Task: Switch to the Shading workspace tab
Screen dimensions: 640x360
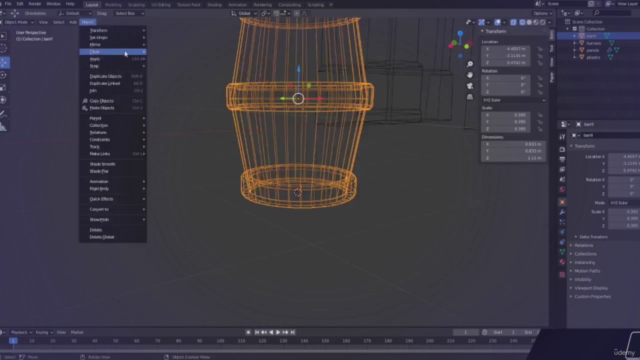Action: click(x=214, y=5)
